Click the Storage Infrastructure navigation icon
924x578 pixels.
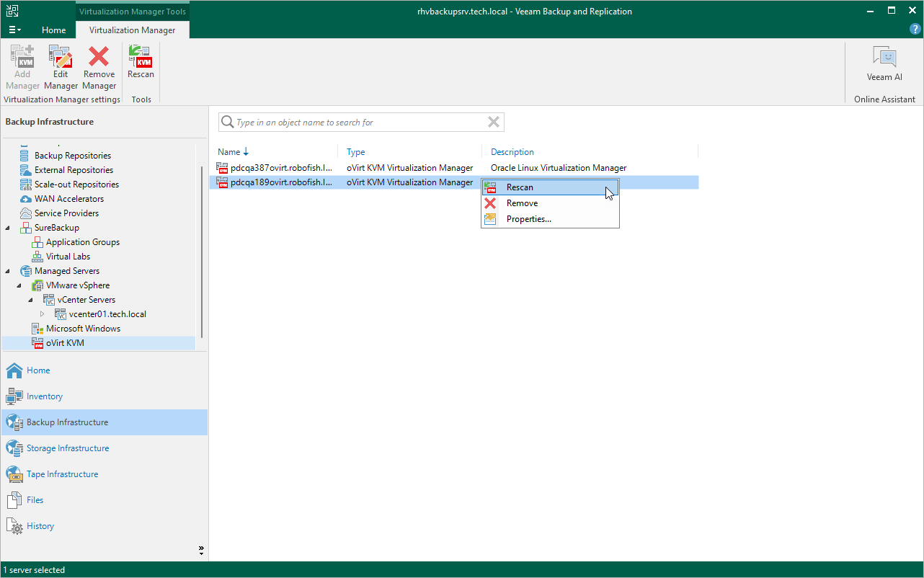pos(14,448)
